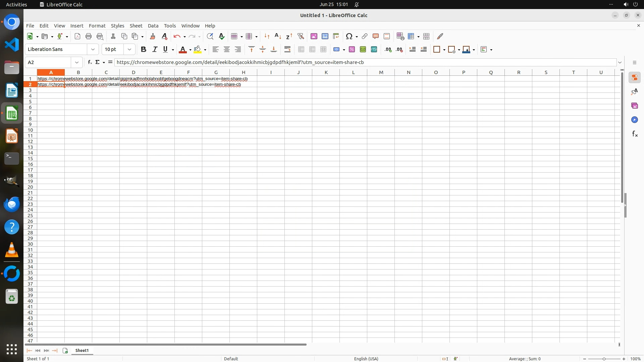Open the Insert Chart tool
644x362 pixels.
pos(325,36)
